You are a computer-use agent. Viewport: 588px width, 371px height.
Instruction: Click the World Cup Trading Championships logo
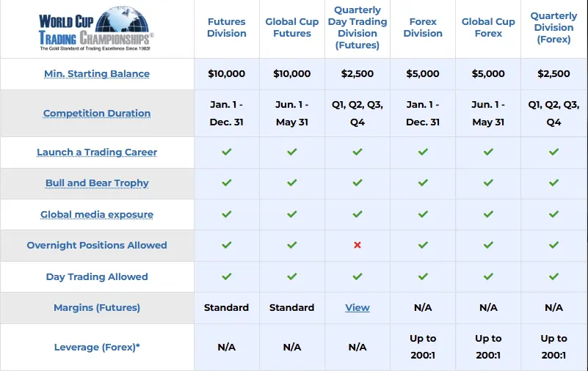[x=96, y=29]
